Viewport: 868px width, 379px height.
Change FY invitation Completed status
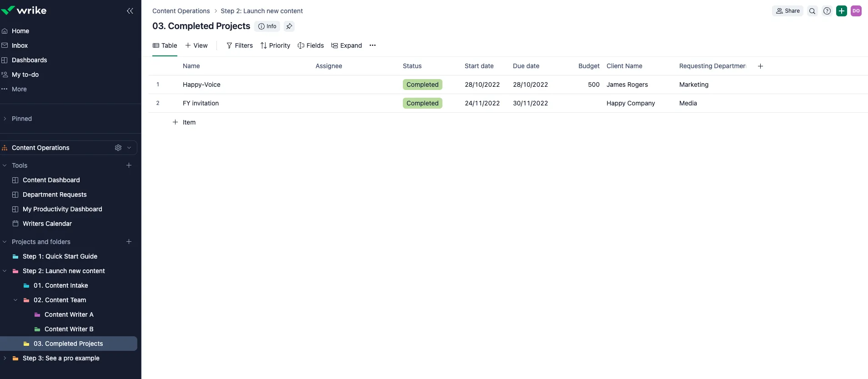point(422,103)
